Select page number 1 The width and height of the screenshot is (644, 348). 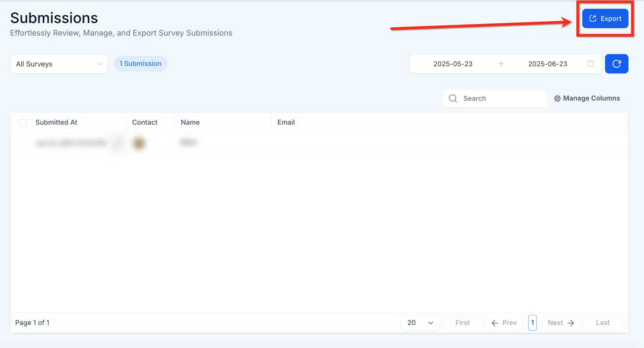[533, 323]
